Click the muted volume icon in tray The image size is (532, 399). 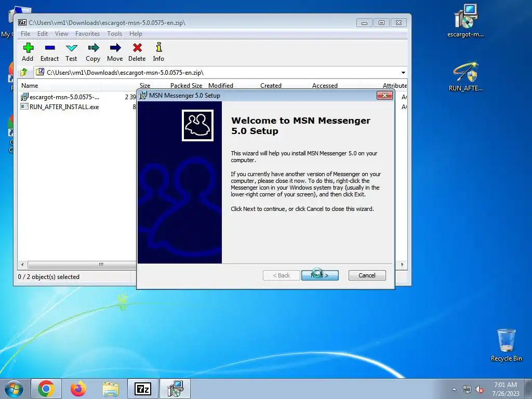point(480,389)
